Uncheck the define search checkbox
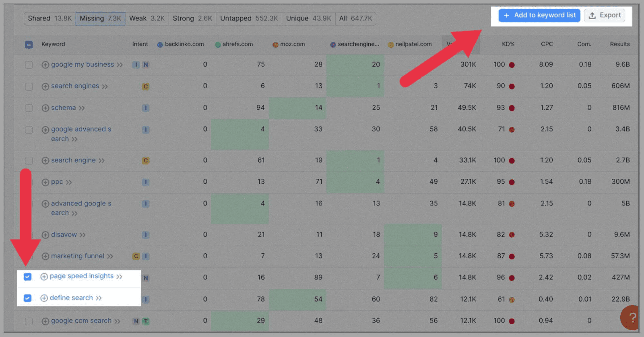 point(27,298)
